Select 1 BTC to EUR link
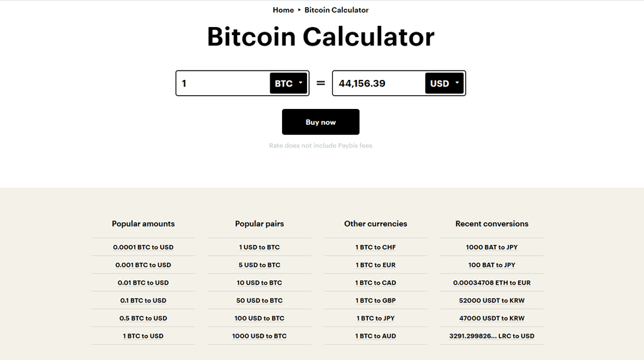 click(376, 265)
